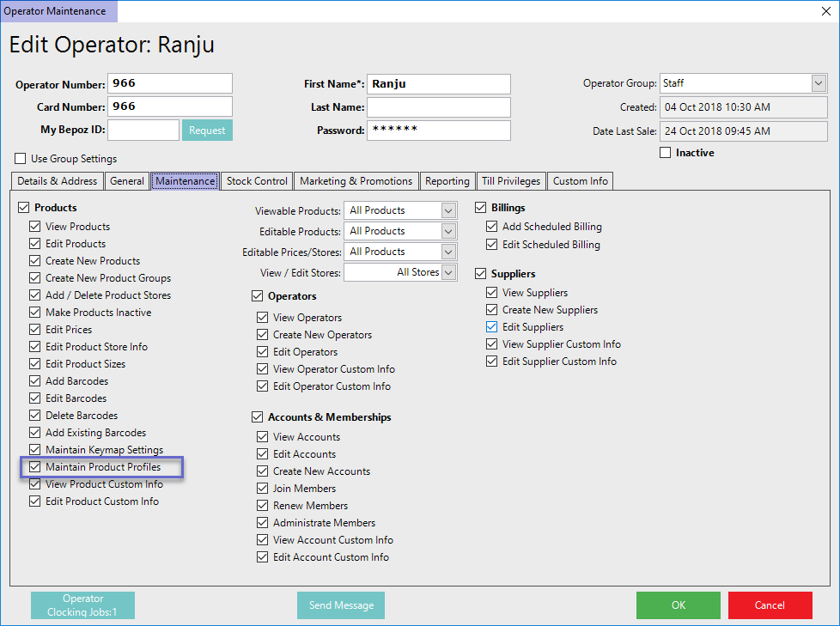Image resolution: width=840 pixels, height=626 pixels.
Task: Expand the Viewable Products dropdown
Action: pos(448,210)
